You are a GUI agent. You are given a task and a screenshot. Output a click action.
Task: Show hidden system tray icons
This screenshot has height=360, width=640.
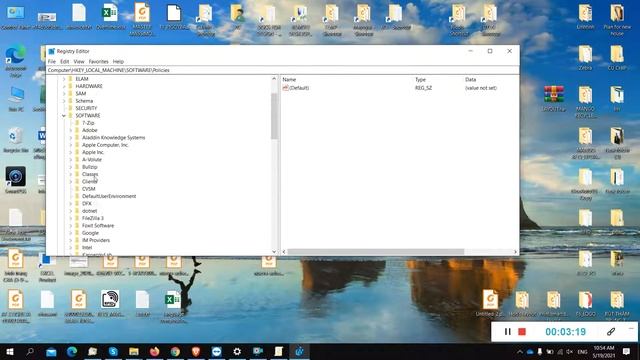coord(520,352)
